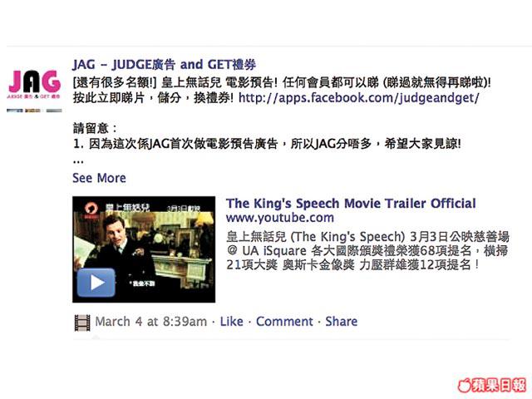Click the red channel logo in the video thumbnail
Screen dimensions: 532x399
(x=91, y=210)
